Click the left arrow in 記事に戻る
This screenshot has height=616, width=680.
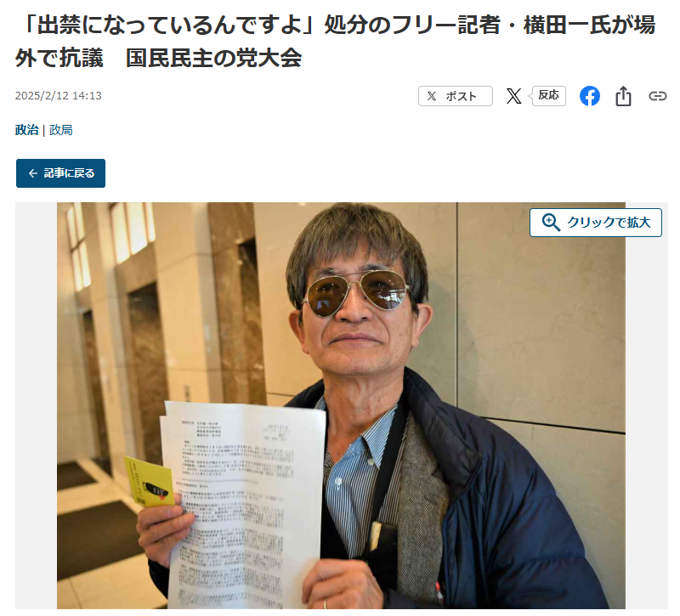pyautogui.click(x=33, y=173)
